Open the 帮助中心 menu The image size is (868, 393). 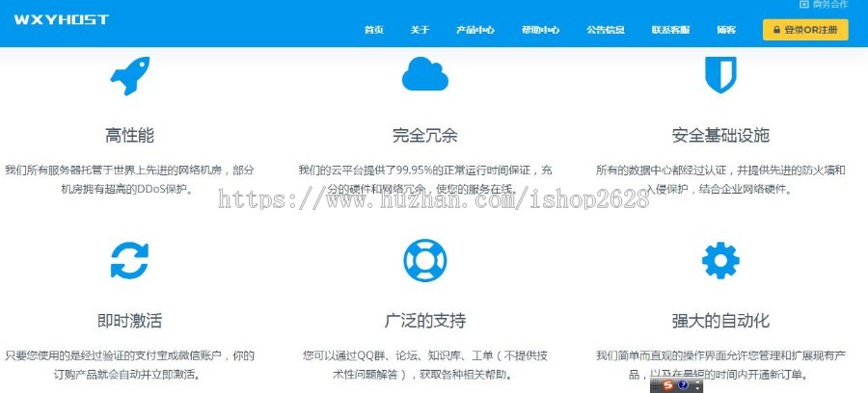click(x=540, y=30)
